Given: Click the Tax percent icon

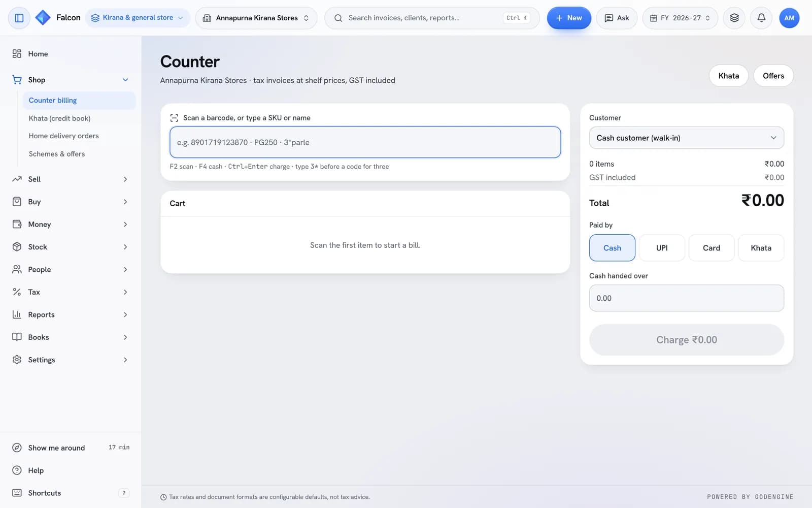Looking at the screenshot, I should coord(17,292).
